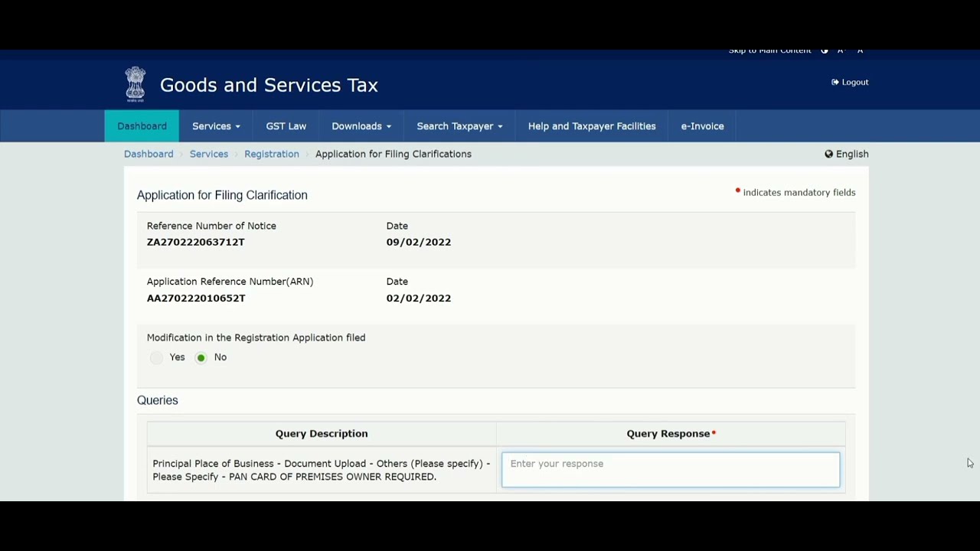Go to Registration via breadcrumb
This screenshot has height=551, width=980.
[x=272, y=154]
